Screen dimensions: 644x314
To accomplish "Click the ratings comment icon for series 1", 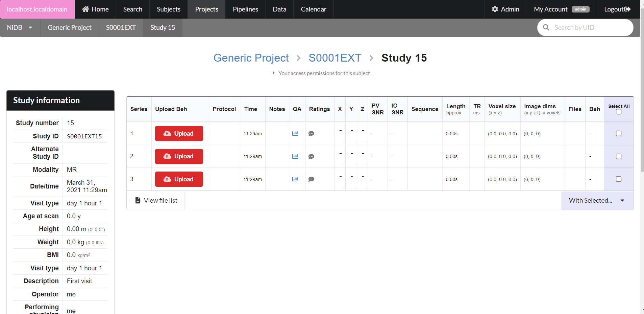I will click(311, 134).
